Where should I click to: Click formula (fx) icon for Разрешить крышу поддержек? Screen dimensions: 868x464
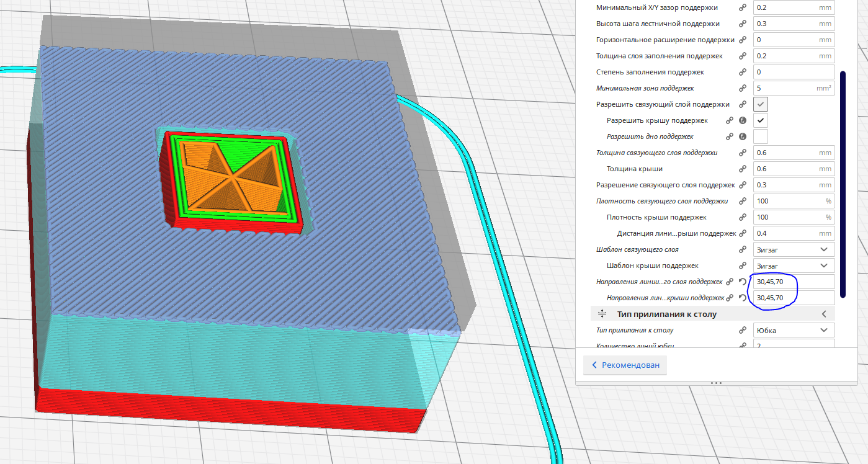click(x=743, y=120)
